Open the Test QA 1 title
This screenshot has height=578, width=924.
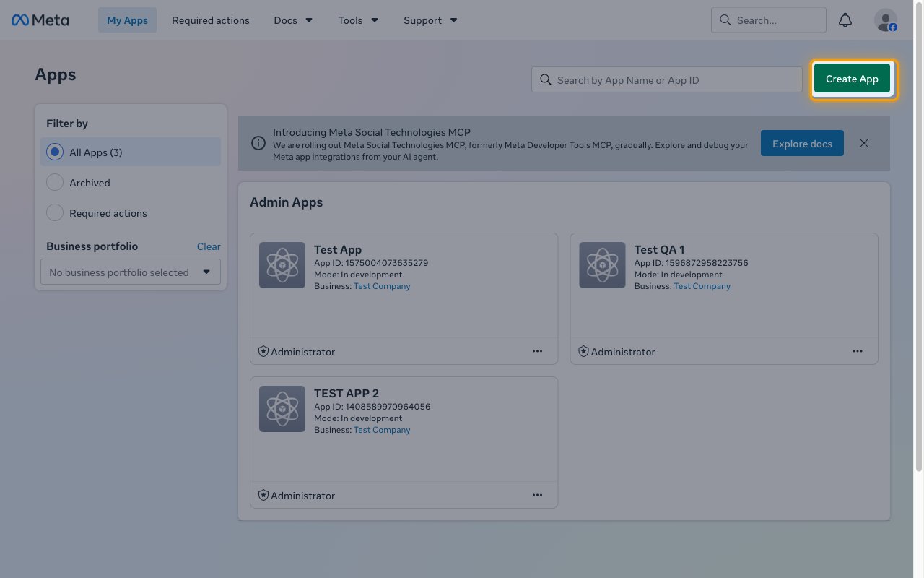(x=659, y=250)
